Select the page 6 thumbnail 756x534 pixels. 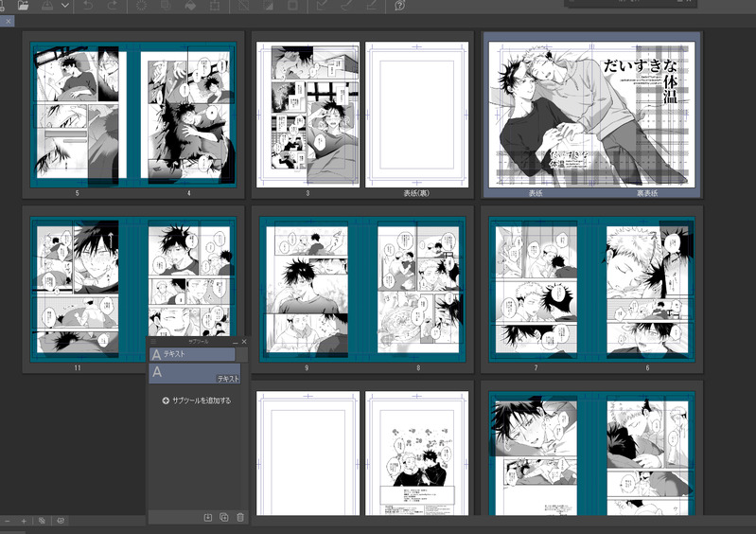(x=647, y=290)
